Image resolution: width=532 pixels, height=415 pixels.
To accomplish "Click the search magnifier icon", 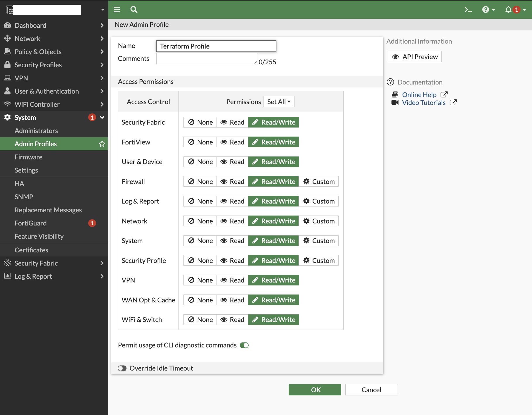I will point(134,10).
